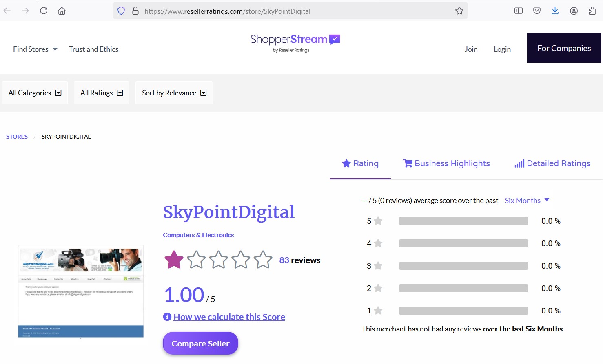The width and height of the screenshot is (603, 364).
Task: Open How we calculate this Score
Action: coord(229,317)
